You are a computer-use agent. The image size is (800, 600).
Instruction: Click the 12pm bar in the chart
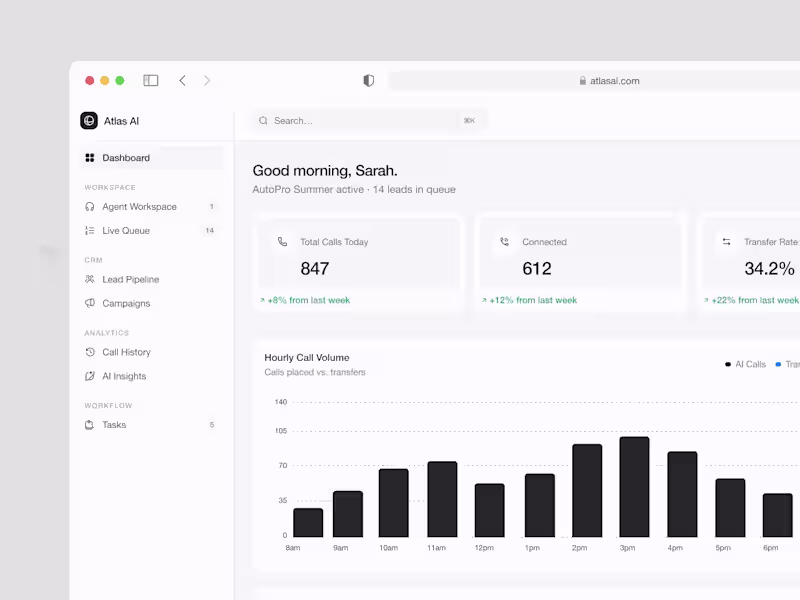(490, 510)
